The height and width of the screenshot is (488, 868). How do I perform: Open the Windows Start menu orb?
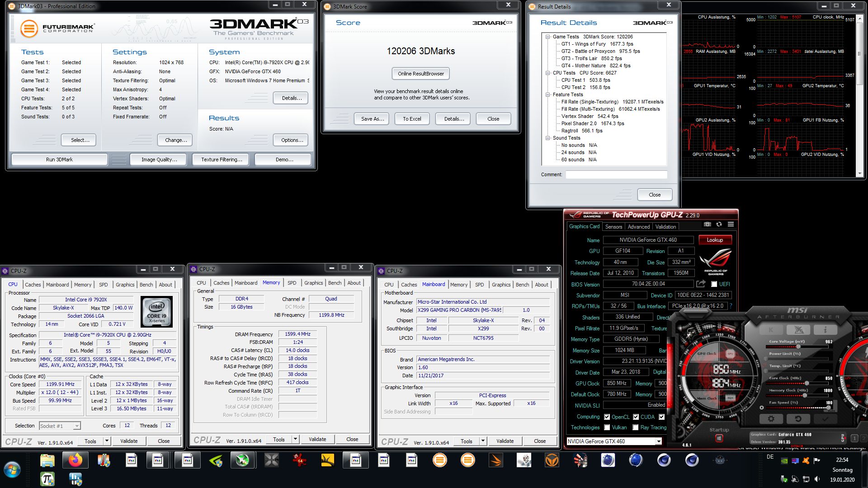click(x=12, y=470)
